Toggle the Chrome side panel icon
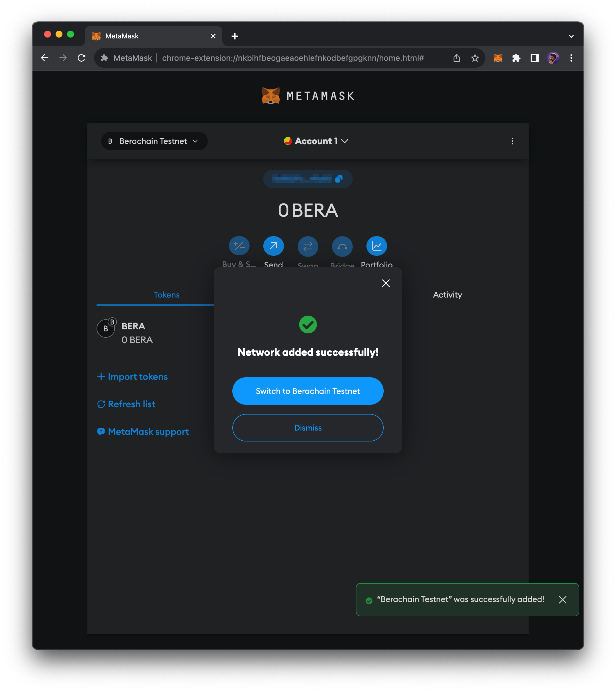The width and height of the screenshot is (616, 692). click(x=534, y=58)
